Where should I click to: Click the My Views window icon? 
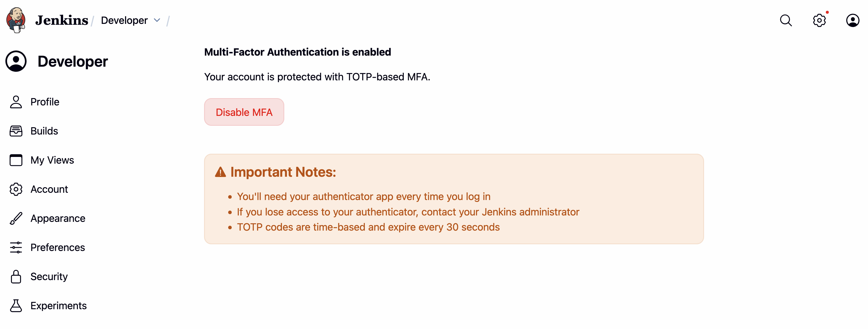[15, 160]
